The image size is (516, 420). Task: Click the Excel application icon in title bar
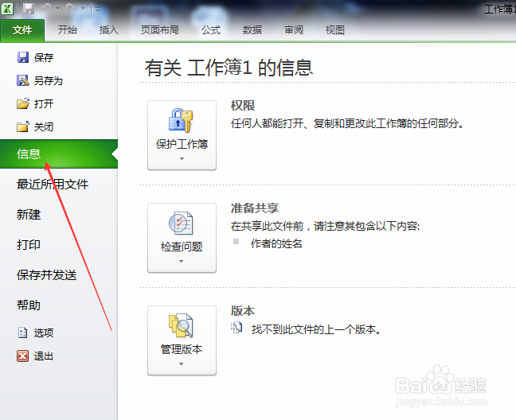coord(7,8)
